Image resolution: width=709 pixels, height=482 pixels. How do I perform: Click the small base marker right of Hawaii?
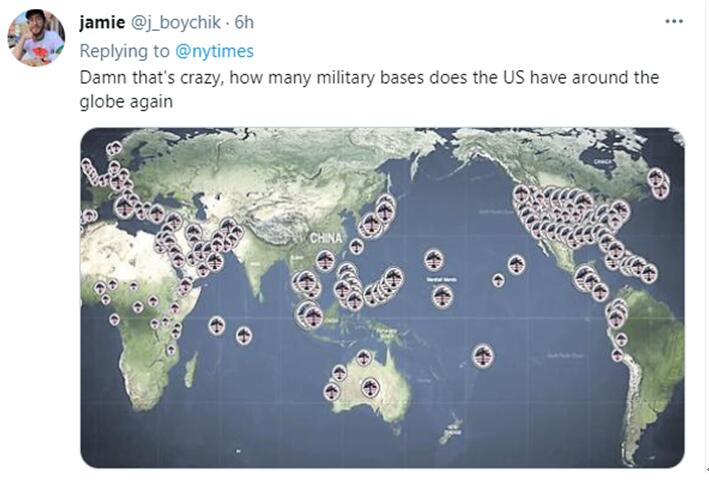[498, 280]
